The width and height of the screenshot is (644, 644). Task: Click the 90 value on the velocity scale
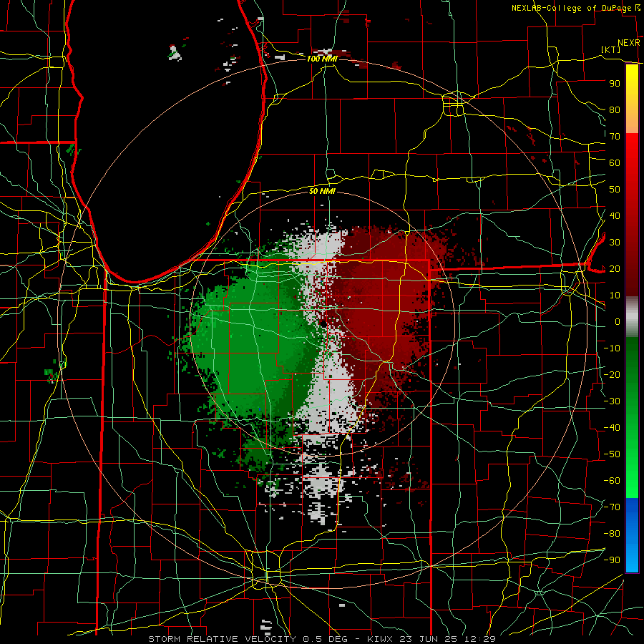tap(615, 84)
